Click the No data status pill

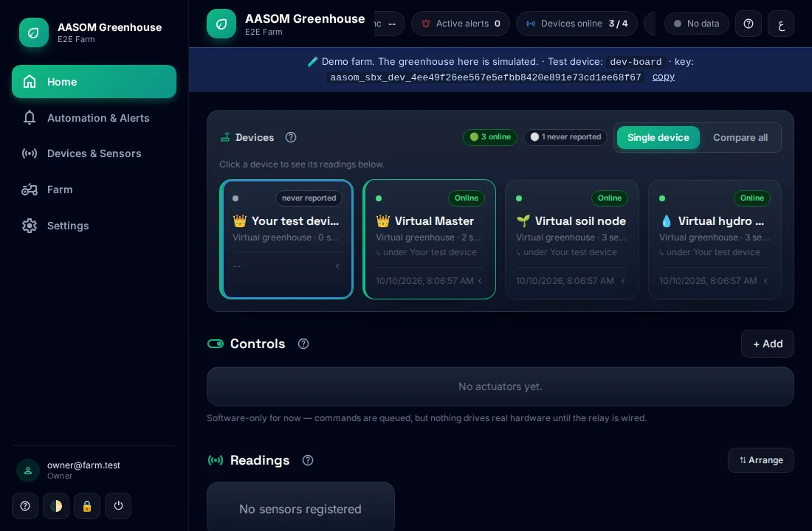(x=697, y=24)
